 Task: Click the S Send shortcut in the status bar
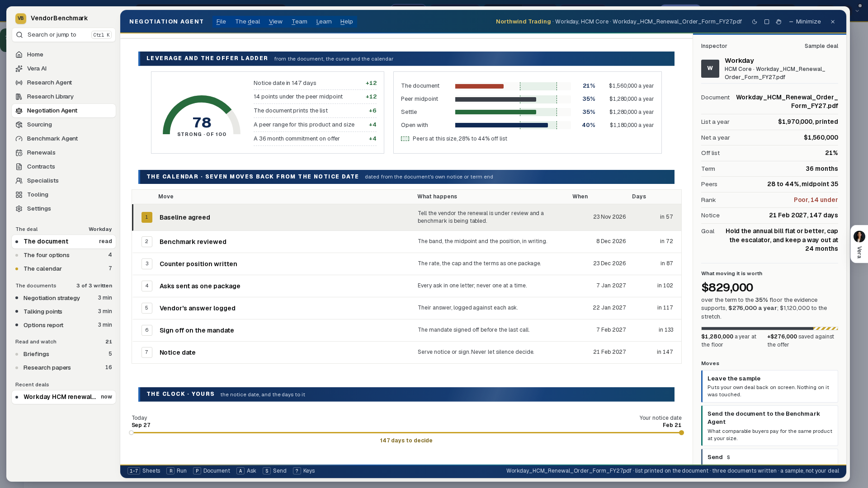(x=274, y=471)
